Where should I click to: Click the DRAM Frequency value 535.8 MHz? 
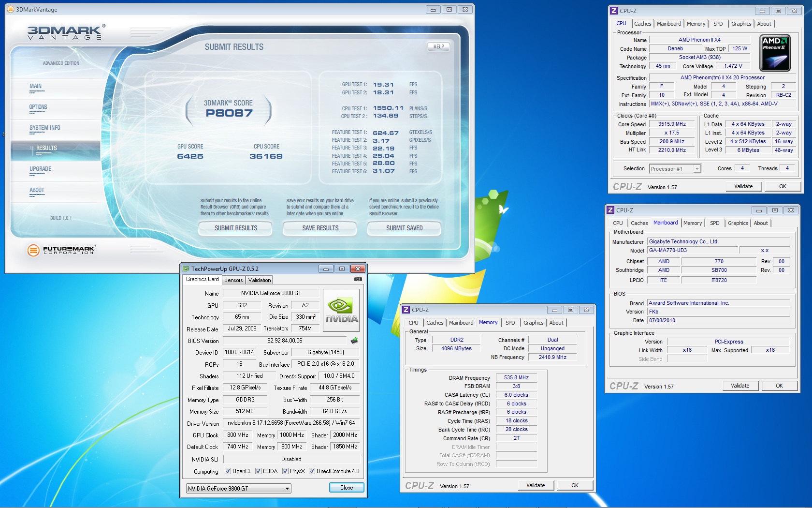click(x=516, y=377)
